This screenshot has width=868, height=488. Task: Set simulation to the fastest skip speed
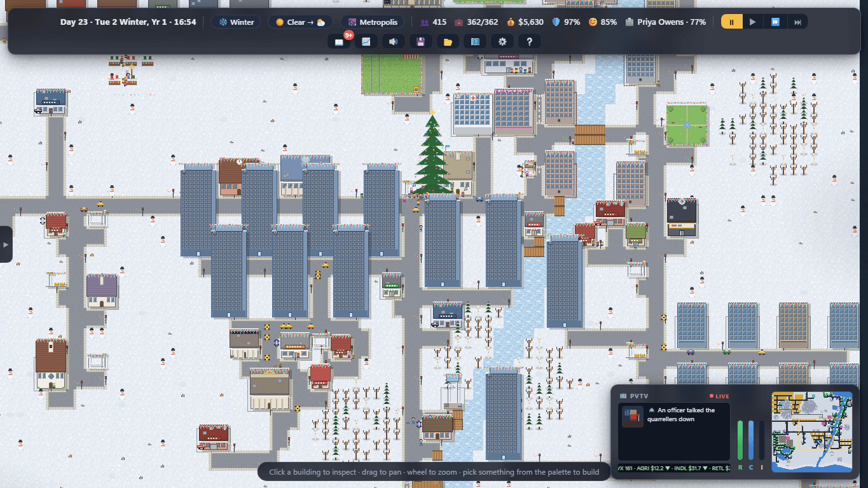(797, 22)
